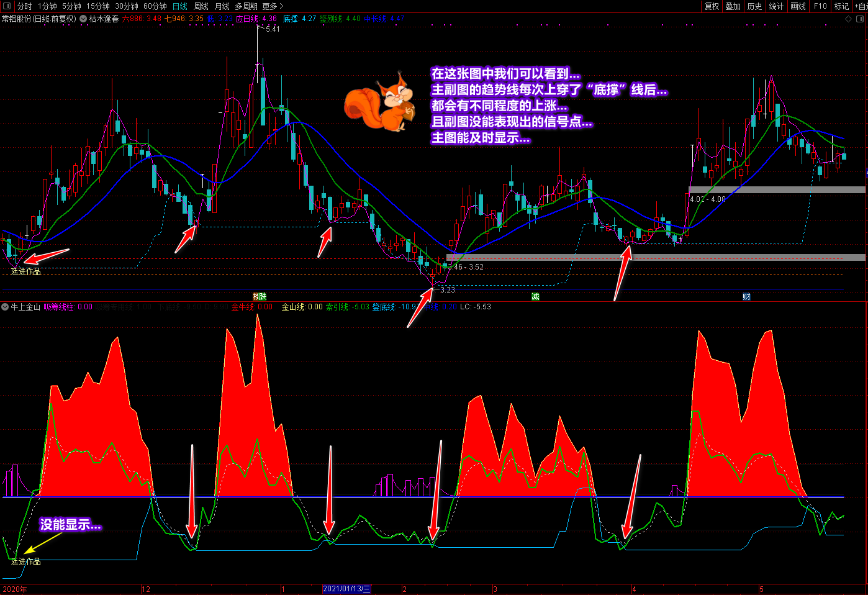This screenshot has width=868, height=595.
Task: Open F10 company info
Action: coord(820,6)
